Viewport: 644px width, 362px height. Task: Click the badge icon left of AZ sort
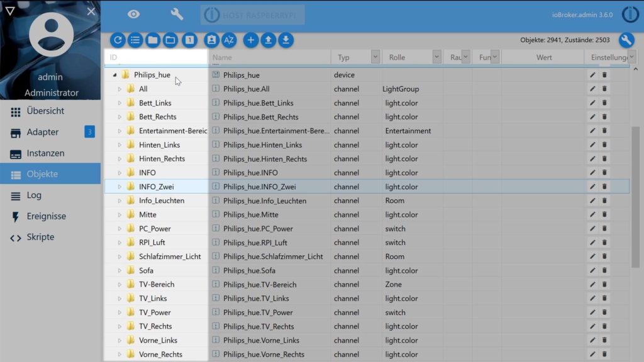tap(211, 40)
